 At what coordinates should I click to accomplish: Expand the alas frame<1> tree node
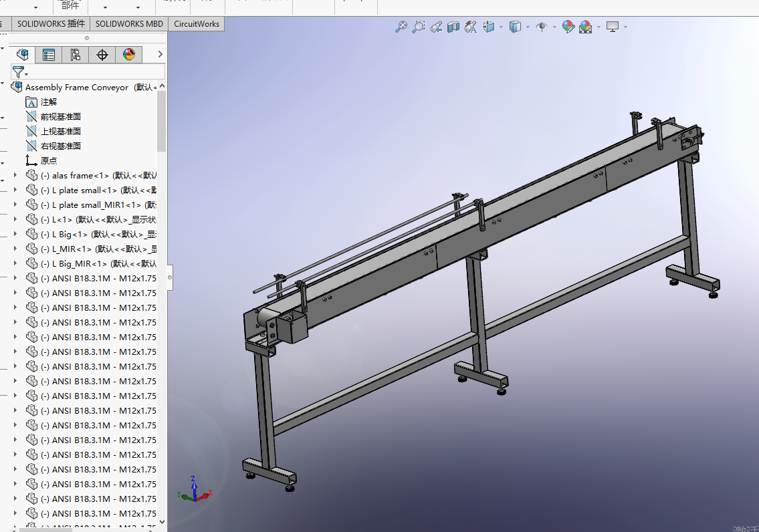pos(15,175)
